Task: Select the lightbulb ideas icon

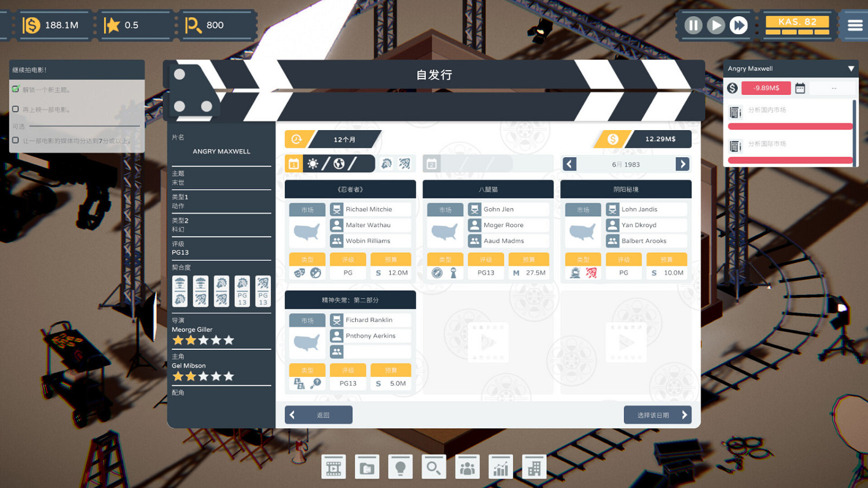Action: tap(400, 467)
